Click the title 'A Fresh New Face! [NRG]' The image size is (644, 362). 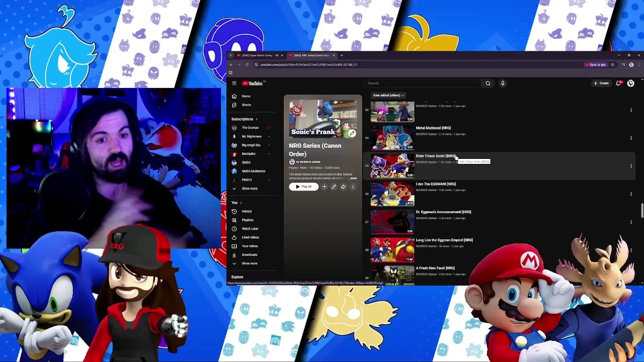[x=435, y=268]
